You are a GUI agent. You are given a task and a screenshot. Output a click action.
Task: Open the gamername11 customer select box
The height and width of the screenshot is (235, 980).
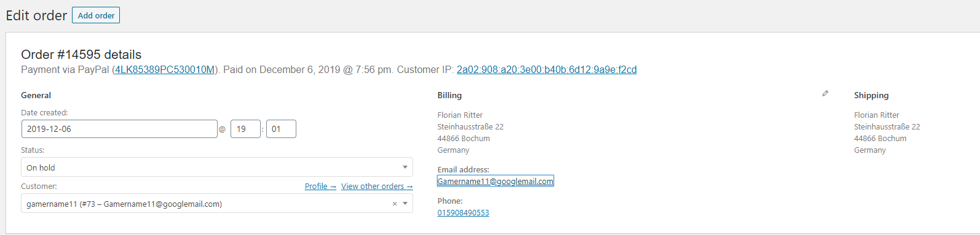click(217, 203)
